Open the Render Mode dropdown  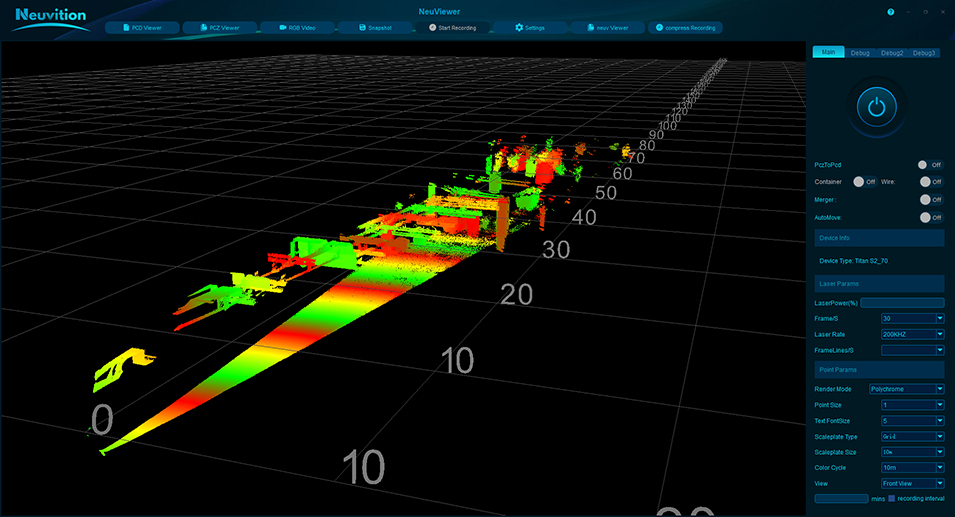tap(906, 389)
